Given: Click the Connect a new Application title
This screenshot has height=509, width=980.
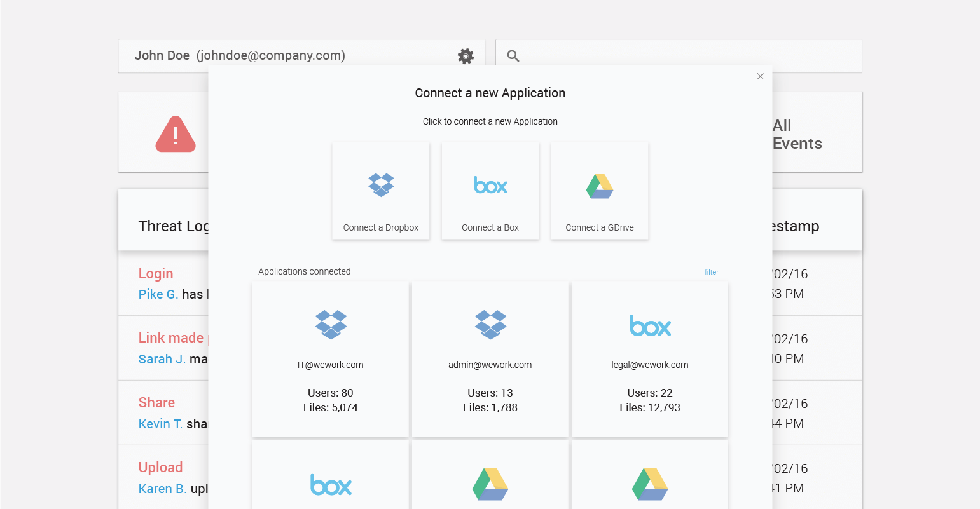Looking at the screenshot, I should click(x=490, y=93).
